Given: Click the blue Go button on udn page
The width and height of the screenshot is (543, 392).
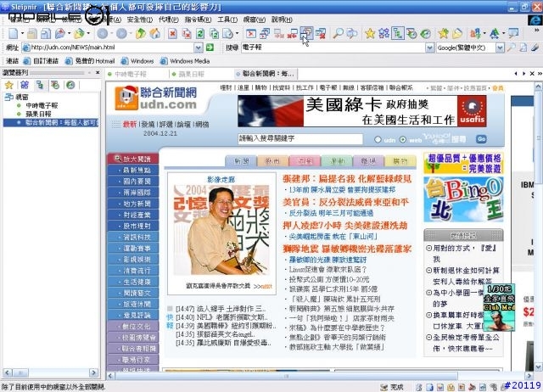Looking at the screenshot, I should pos(481,139).
